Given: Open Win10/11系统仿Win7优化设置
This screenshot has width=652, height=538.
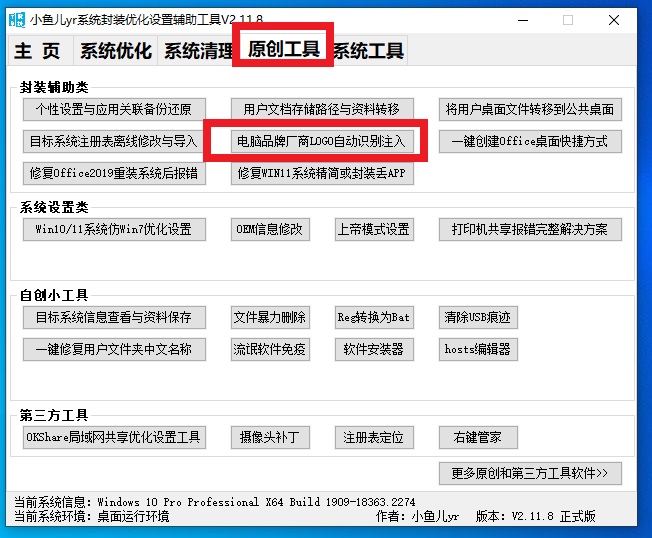Looking at the screenshot, I should click(x=114, y=229).
